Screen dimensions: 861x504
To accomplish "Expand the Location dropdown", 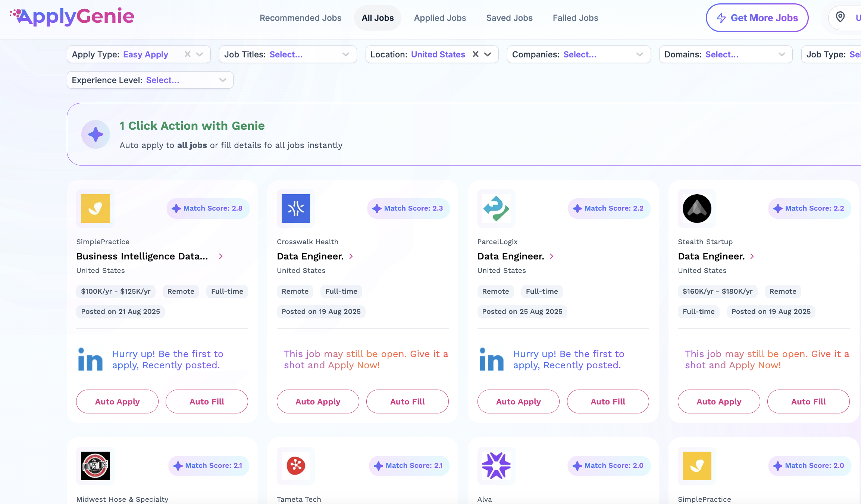I will coord(488,54).
